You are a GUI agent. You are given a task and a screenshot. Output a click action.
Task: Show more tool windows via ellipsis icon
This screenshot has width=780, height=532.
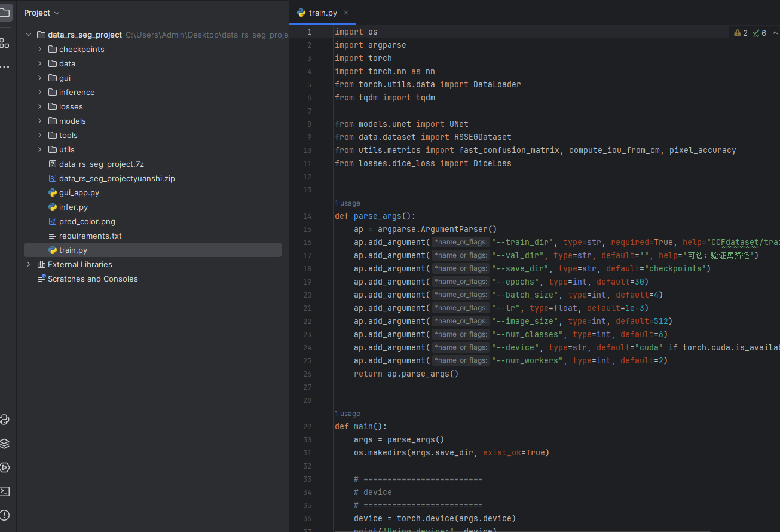click(x=4, y=66)
